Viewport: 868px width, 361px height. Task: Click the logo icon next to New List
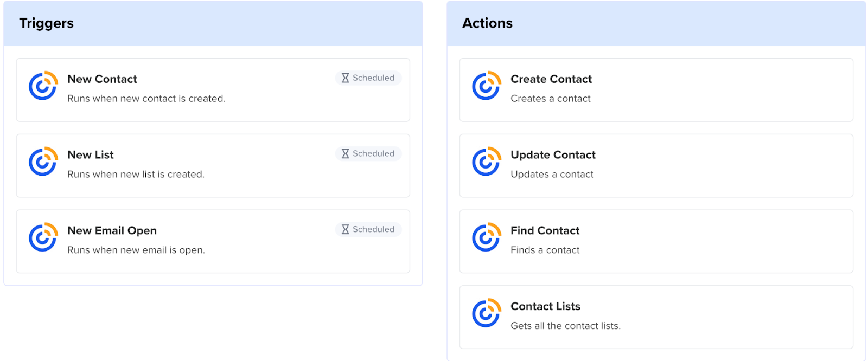[x=43, y=162]
